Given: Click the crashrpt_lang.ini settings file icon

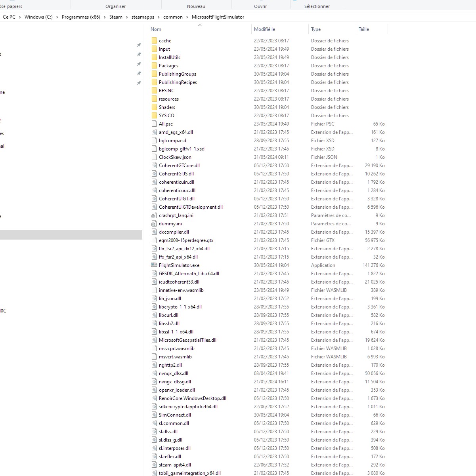Looking at the screenshot, I should 154,215.
